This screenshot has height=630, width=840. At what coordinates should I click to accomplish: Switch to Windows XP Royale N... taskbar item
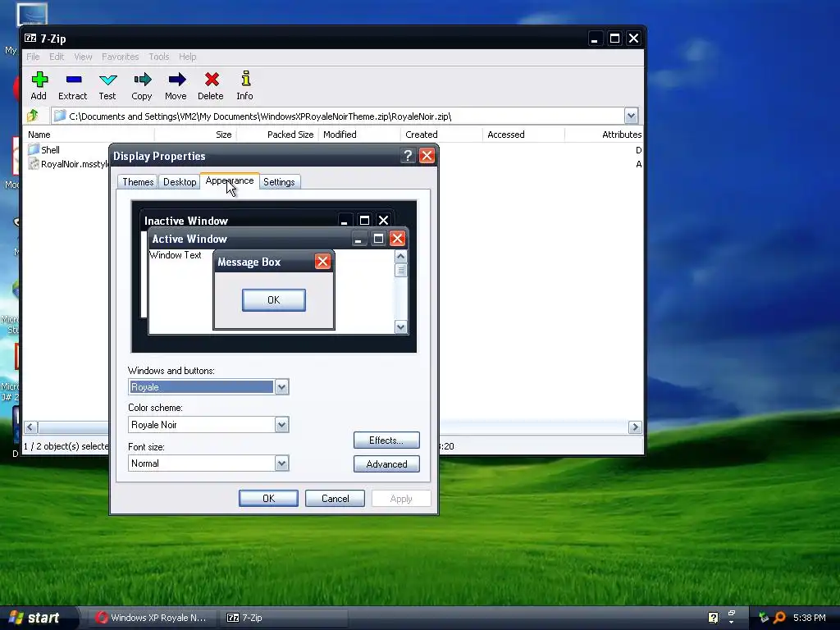coord(153,618)
